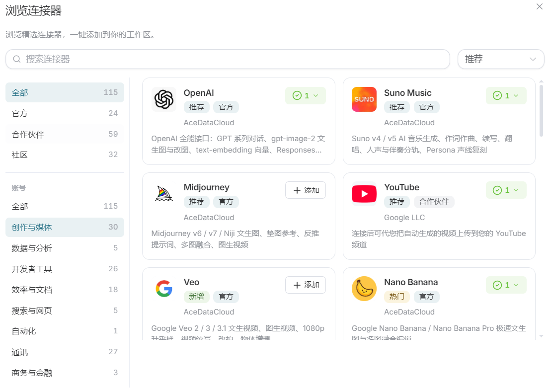This screenshot has width=551, height=392.
Task: Add the Midjourney connector
Action: click(x=306, y=190)
